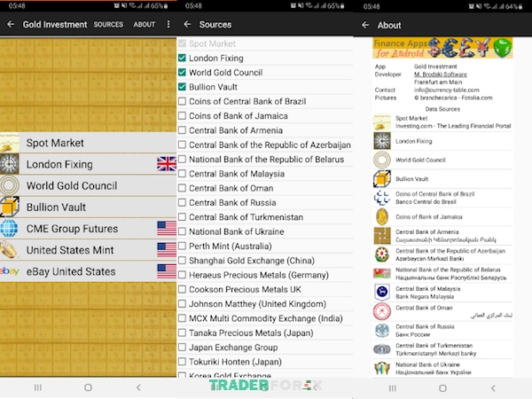532x399 pixels.
Task: Tap the Bullion Vault cube icon in About
Action: pos(382,179)
